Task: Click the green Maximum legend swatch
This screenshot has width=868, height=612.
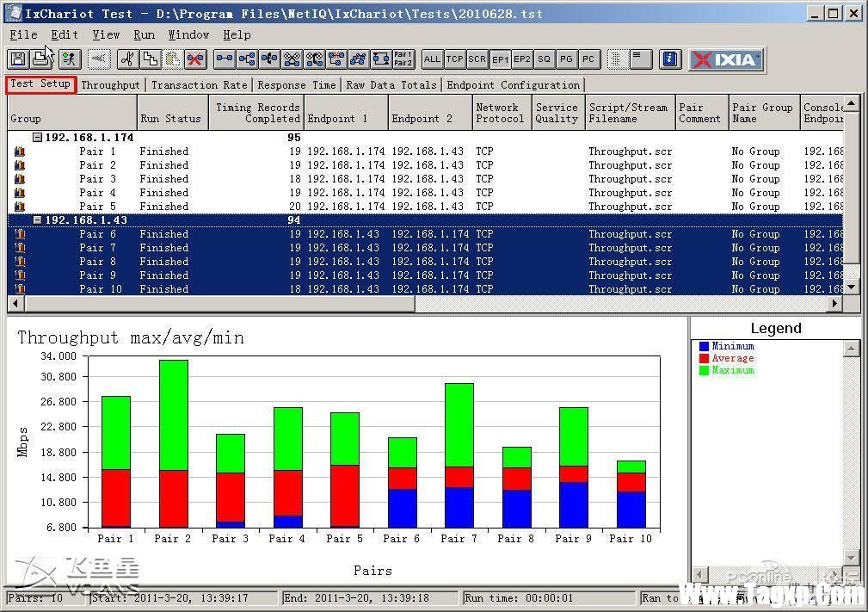Action: tap(705, 370)
